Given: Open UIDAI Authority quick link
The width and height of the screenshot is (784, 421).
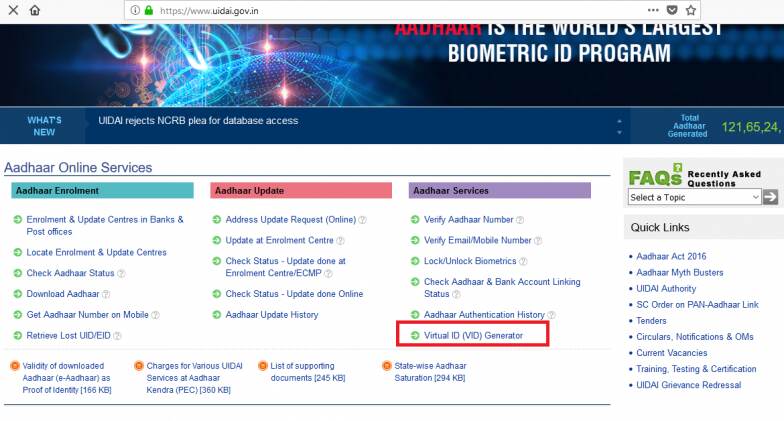Looking at the screenshot, I should click(x=666, y=288).
